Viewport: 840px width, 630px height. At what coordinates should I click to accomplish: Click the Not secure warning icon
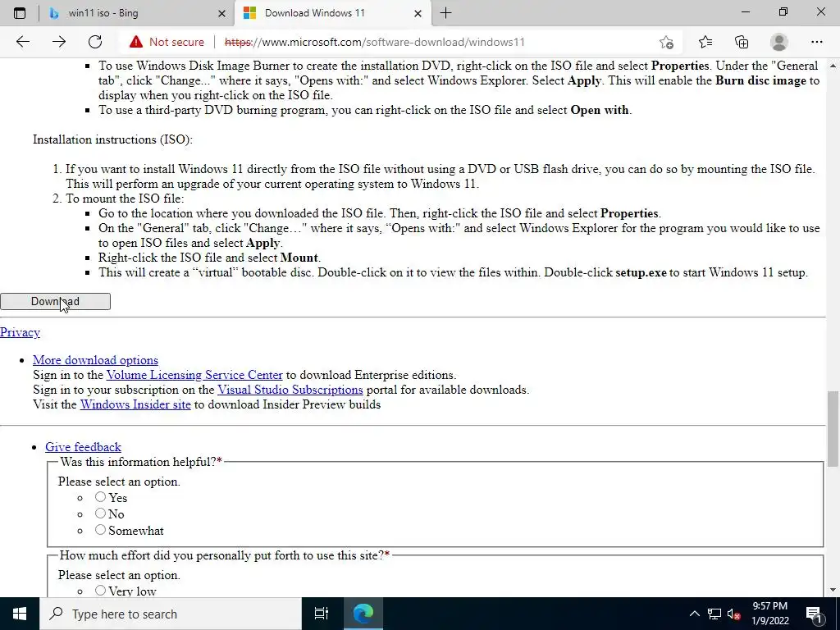(x=136, y=42)
